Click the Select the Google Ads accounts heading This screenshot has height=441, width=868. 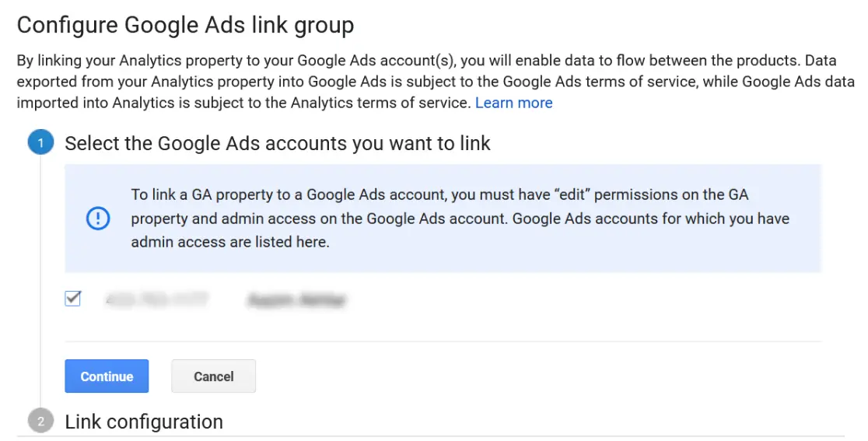(x=278, y=143)
